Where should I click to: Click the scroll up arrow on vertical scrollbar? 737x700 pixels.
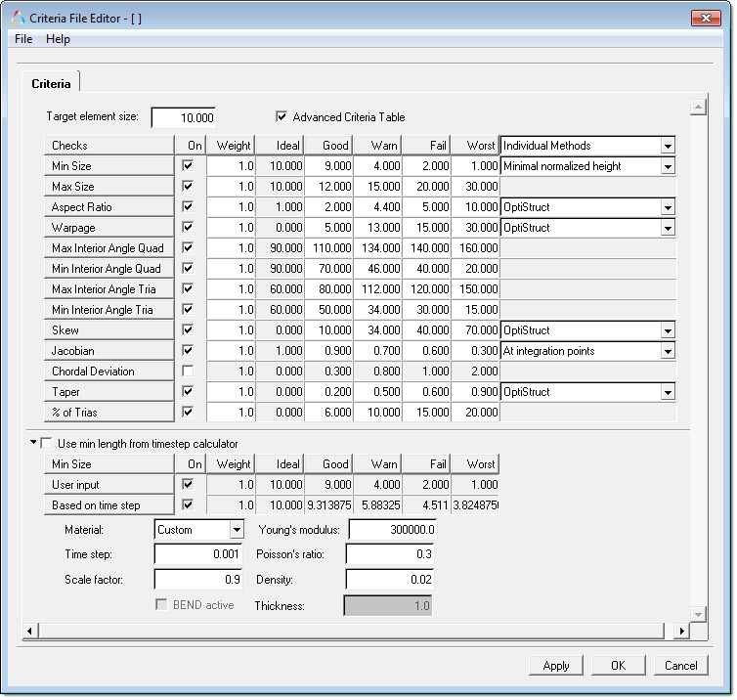point(698,107)
